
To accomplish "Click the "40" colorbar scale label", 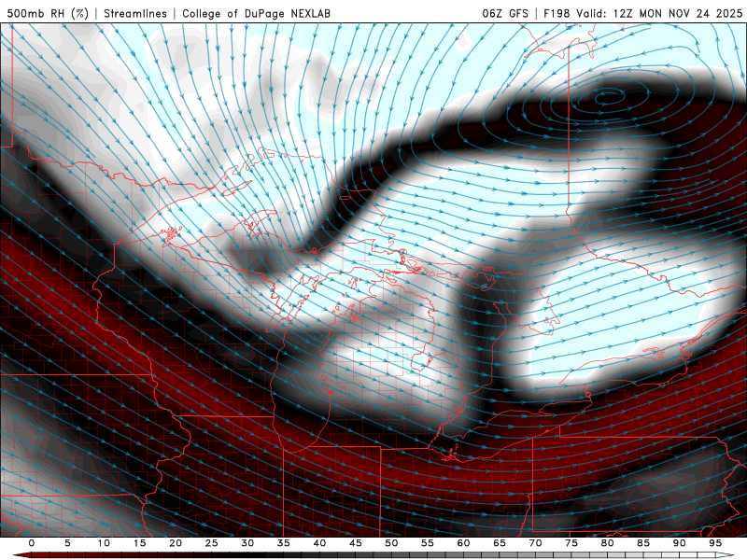I will 319,543.
